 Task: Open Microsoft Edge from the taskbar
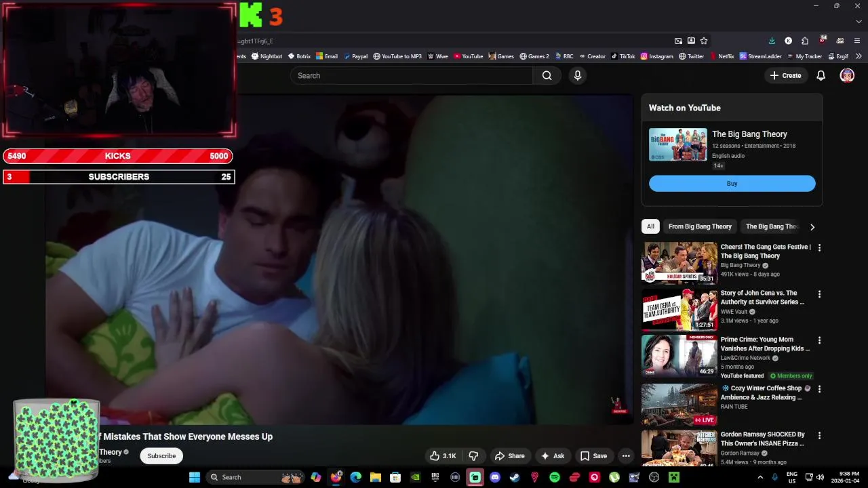click(x=355, y=477)
